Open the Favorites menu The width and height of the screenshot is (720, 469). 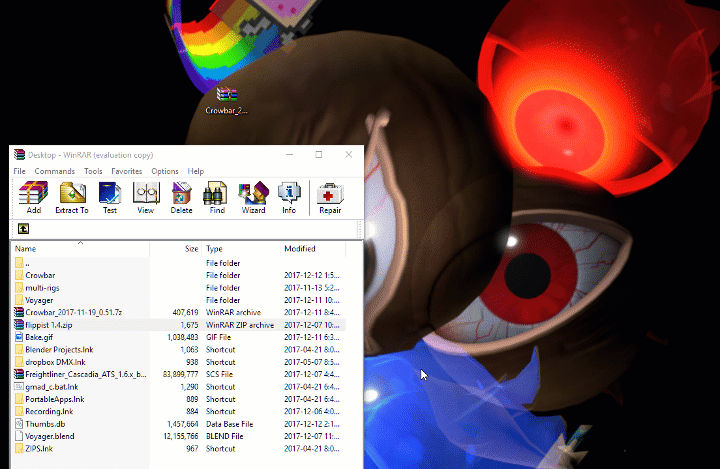click(x=127, y=171)
